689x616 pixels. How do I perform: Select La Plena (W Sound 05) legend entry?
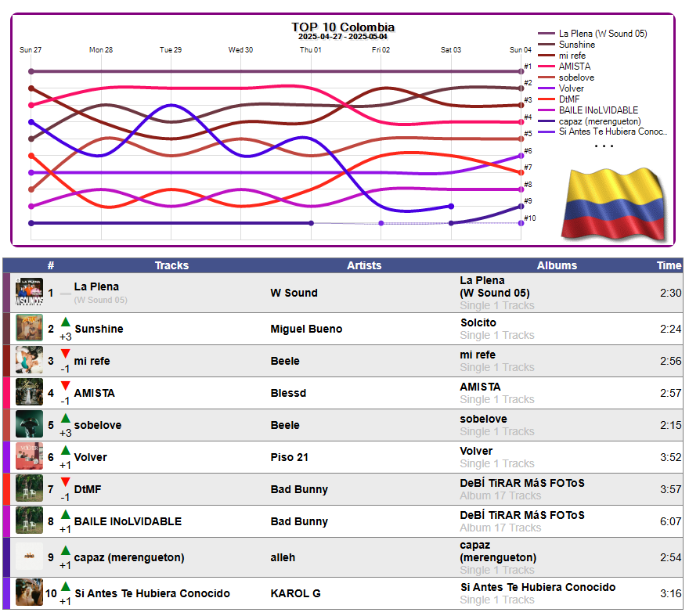[x=593, y=34]
